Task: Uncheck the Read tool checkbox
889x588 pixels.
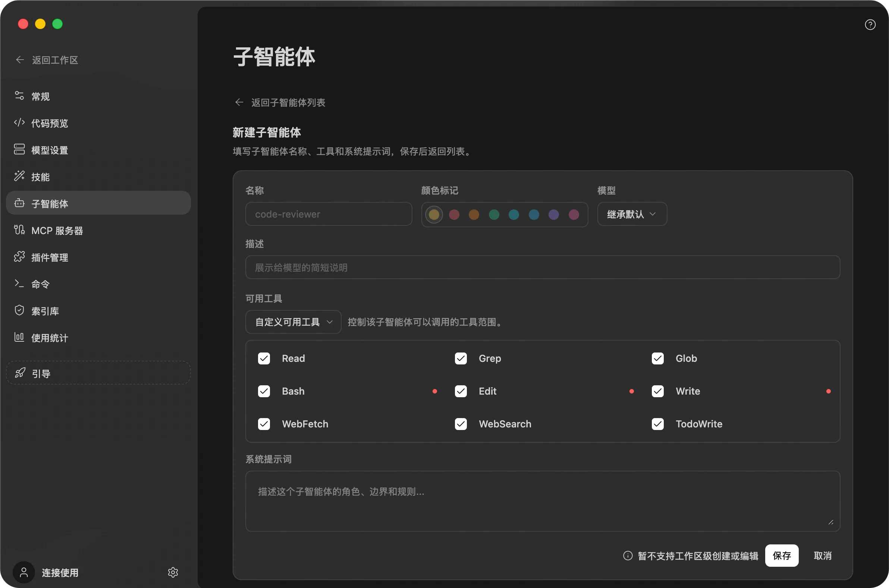Action: coord(264,358)
